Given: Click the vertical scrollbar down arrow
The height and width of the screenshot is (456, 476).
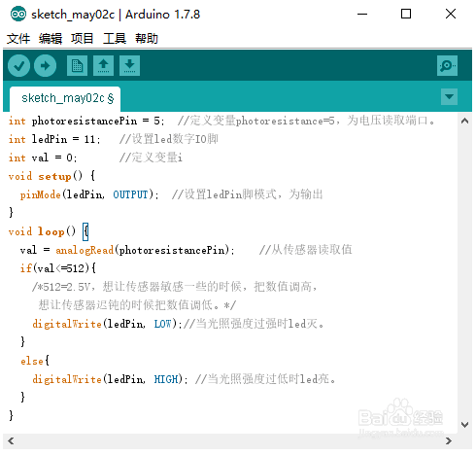Looking at the screenshot, I should [464, 425].
